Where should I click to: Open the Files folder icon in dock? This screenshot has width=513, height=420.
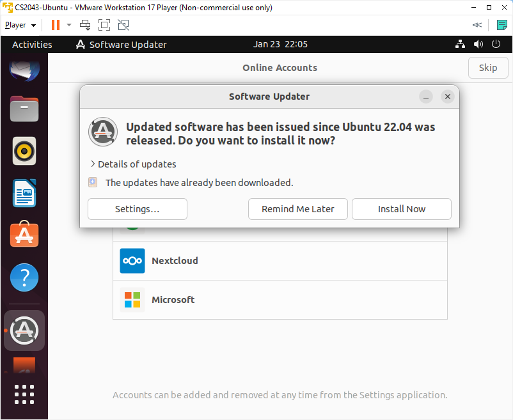[24, 109]
